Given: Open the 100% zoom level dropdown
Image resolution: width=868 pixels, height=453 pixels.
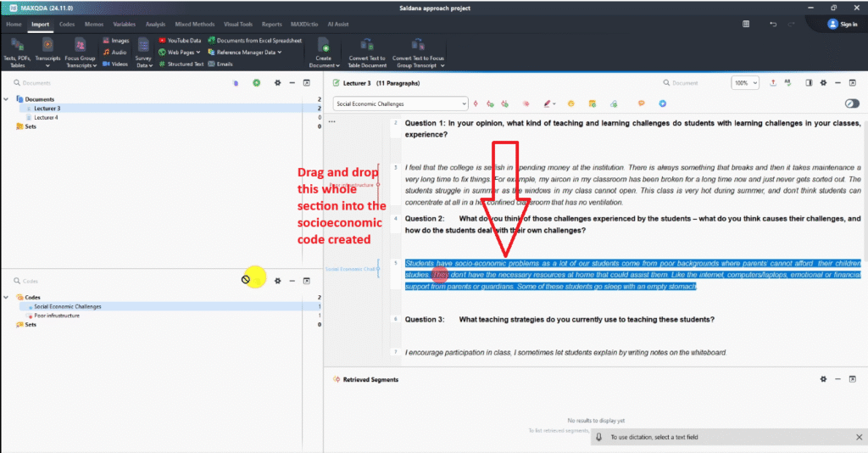Looking at the screenshot, I should click(746, 83).
